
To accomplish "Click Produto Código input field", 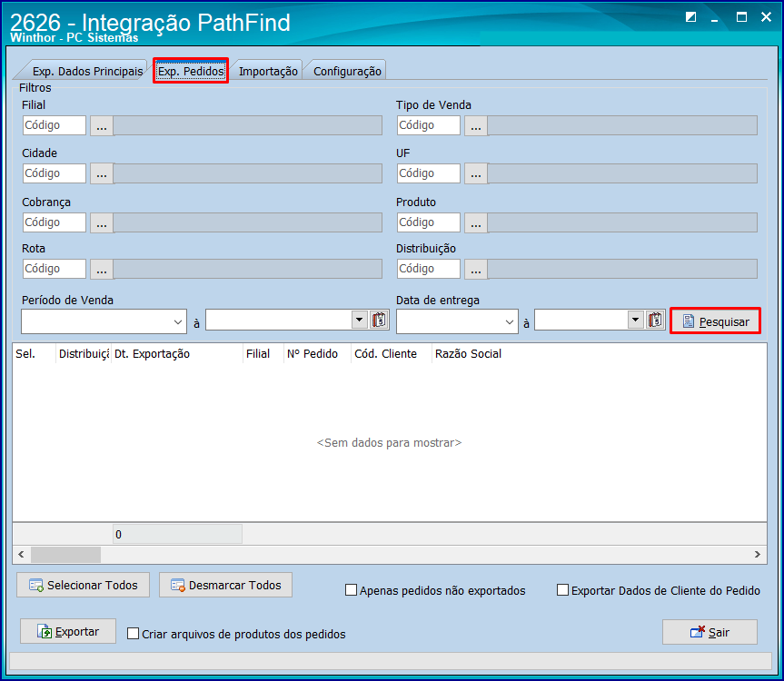I will [429, 222].
